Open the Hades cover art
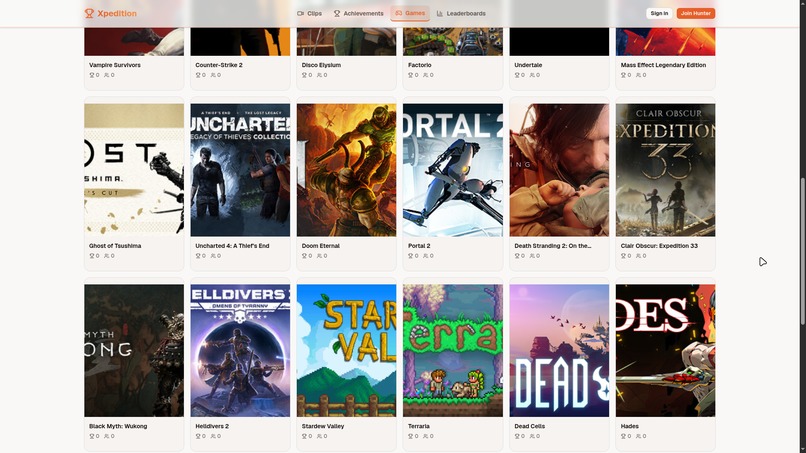The image size is (806, 453). tap(666, 351)
